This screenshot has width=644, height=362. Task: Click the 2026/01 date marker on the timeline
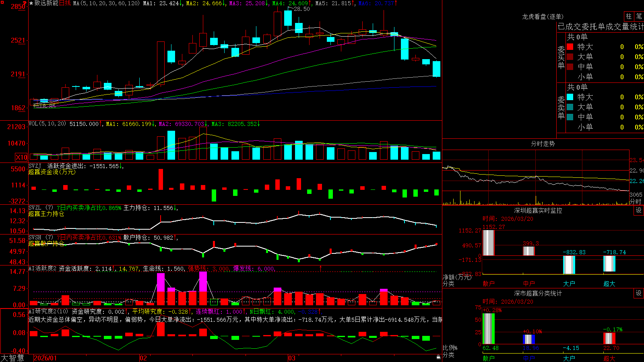[45, 358]
